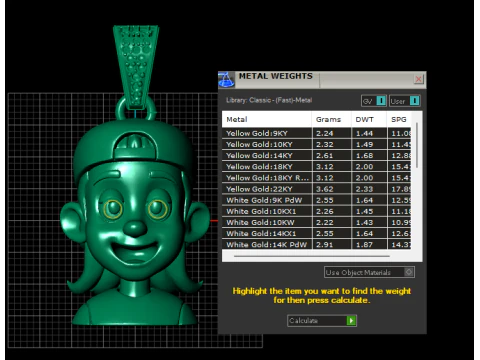This screenshot has width=480, height=360.
Task: Click the 2.33 DWT value
Action: (x=364, y=189)
